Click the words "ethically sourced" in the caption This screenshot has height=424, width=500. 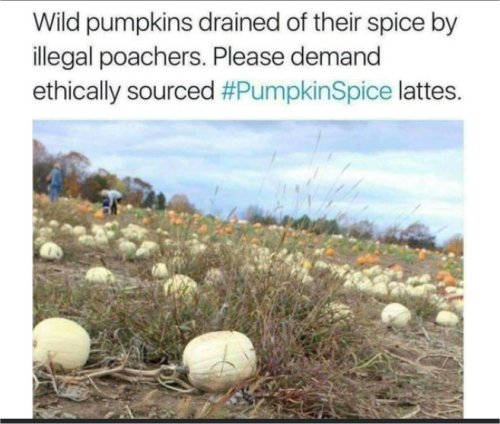tap(123, 91)
